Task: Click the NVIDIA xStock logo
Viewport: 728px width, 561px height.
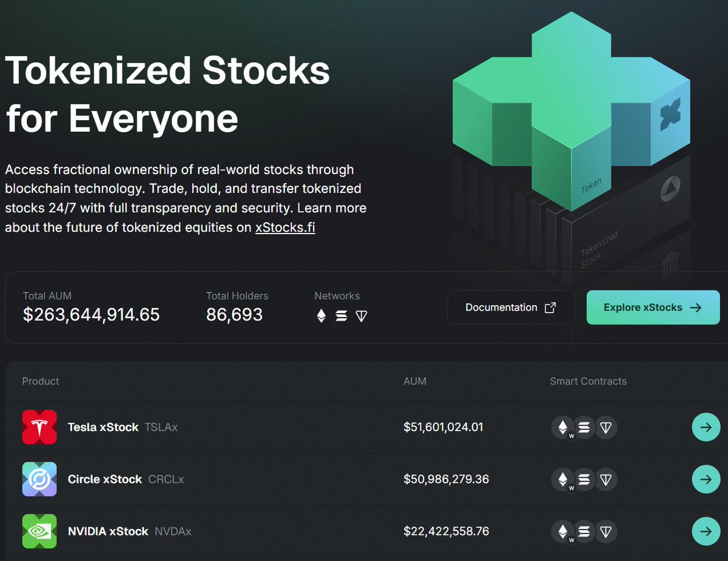Action: point(39,531)
